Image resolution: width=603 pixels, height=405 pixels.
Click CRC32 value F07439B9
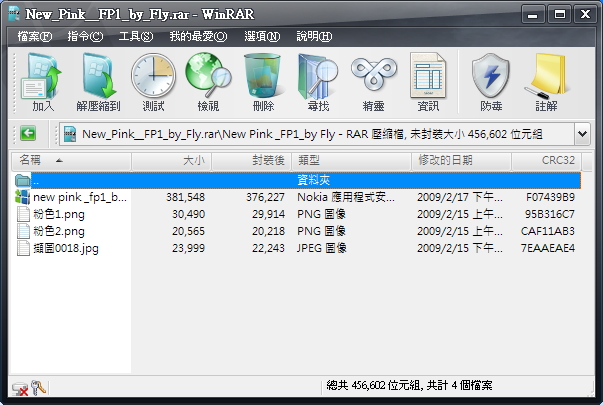550,197
